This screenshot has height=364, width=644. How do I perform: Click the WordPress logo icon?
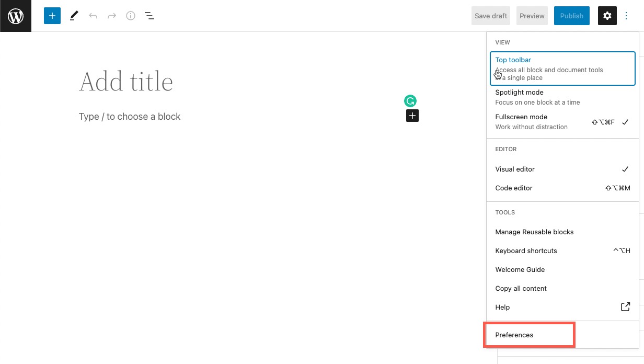coord(16,16)
